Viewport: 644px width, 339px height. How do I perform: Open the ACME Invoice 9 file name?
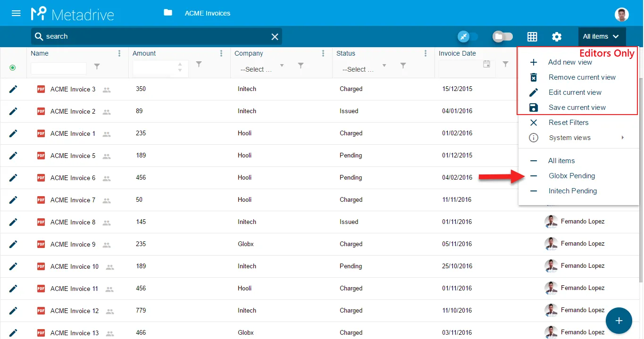click(73, 244)
